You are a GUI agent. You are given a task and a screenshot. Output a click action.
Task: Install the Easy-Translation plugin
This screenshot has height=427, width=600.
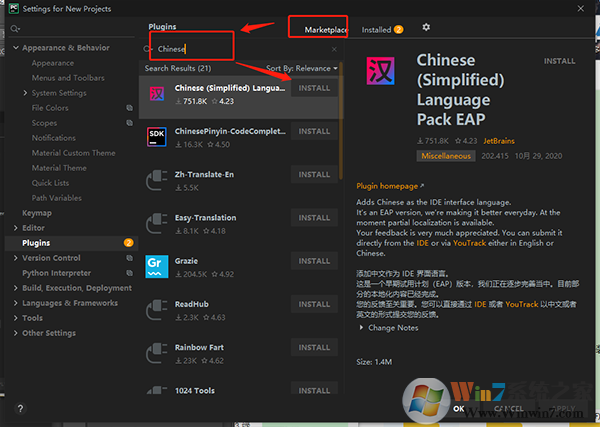[x=313, y=217]
